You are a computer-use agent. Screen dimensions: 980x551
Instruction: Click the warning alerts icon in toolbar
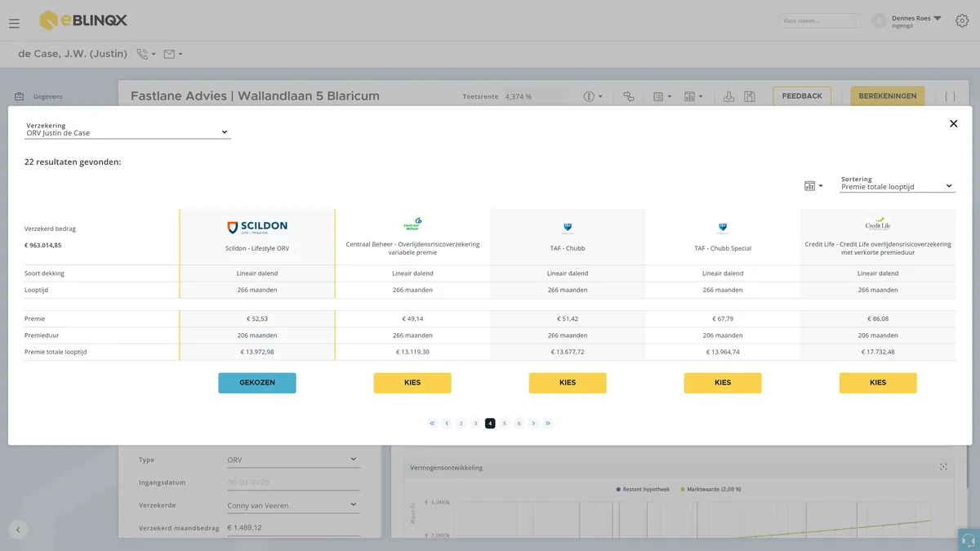(593, 96)
